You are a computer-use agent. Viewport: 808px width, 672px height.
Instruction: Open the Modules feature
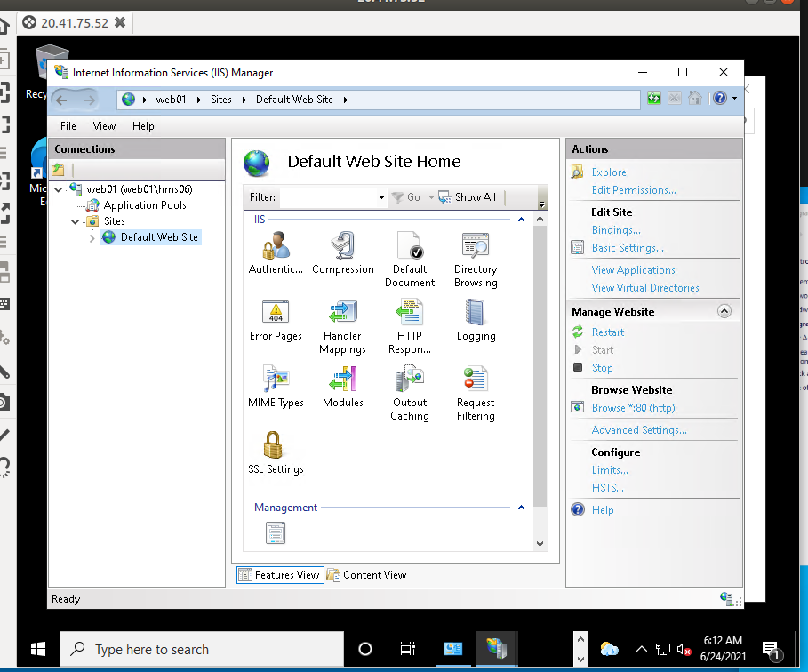[343, 387]
